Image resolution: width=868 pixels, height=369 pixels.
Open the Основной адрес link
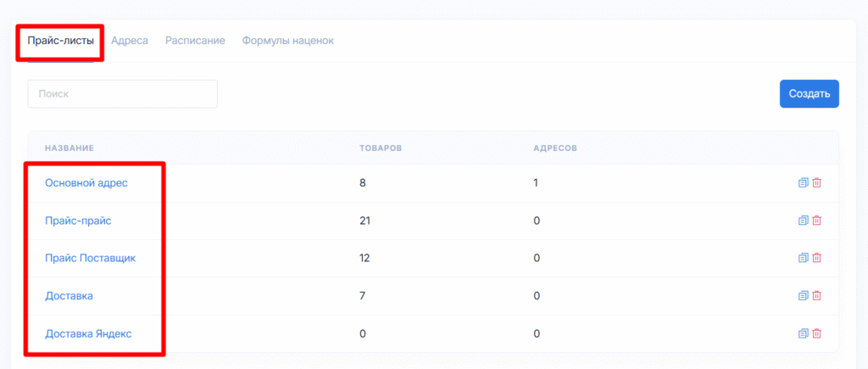86,182
